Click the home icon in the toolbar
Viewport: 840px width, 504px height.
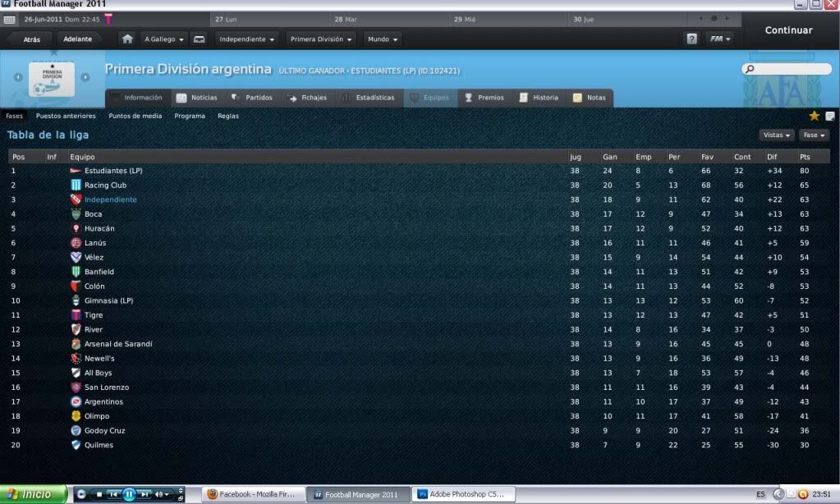pyautogui.click(x=127, y=39)
